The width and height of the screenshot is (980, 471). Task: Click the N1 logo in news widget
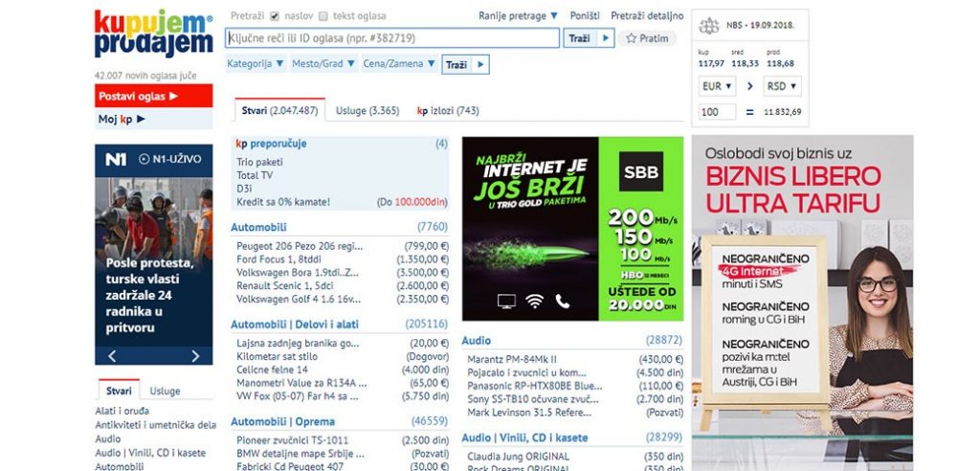point(116,159)
